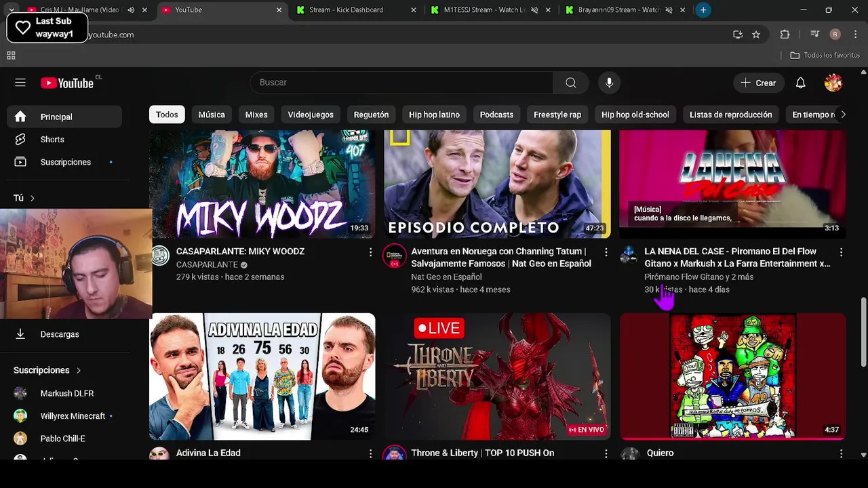Open options menu for Quiero video
The height and width of the screenshot is (488, 868).
(x=841, y=453)
